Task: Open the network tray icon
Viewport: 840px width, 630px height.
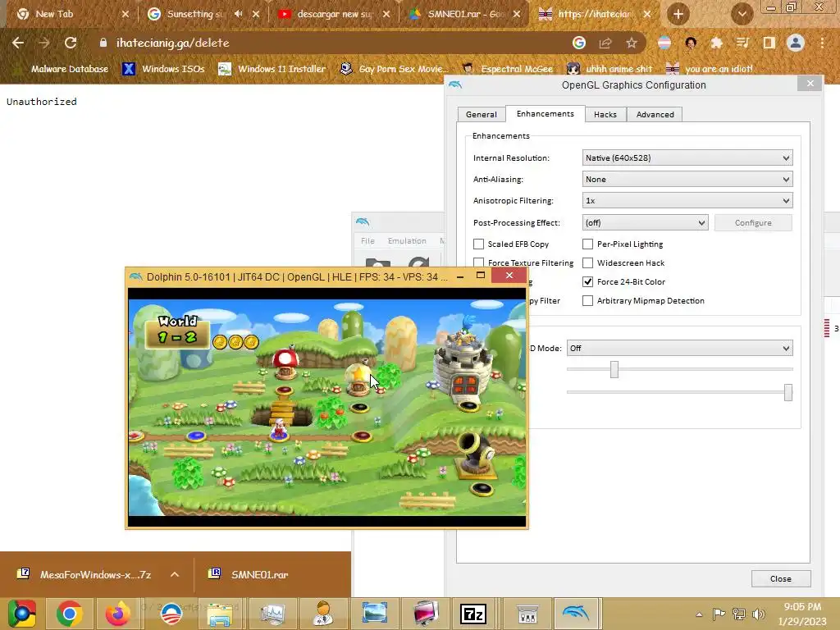Action: [739, 614]
